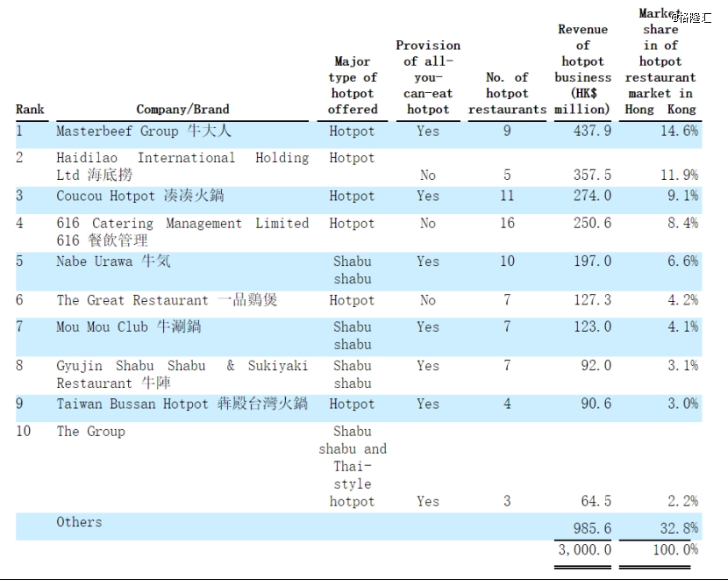Image resolution: width=728 pixels, height=580 pixels.
Task: Select Gyujin Shabu Shabu & Sukiyaki row
Action: pyautogui.click(x=359, y=375)
